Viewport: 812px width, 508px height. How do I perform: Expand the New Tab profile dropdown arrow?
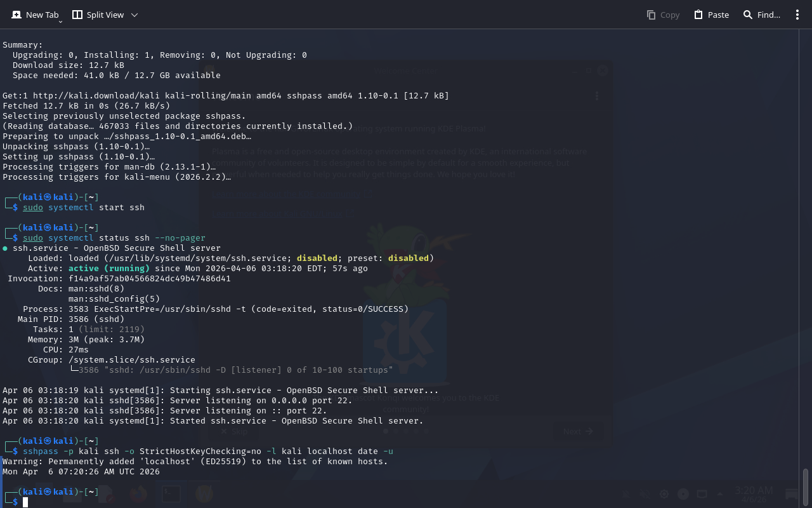(60, 22)
